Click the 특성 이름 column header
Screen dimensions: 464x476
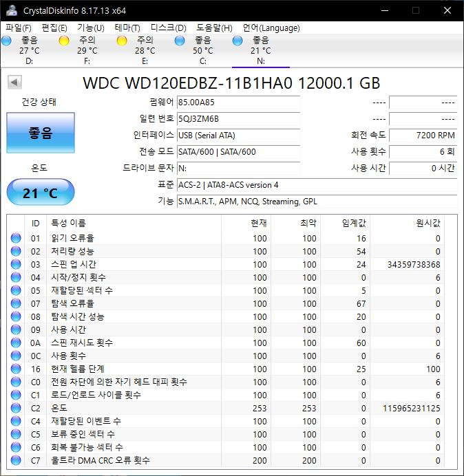(134, 223)
